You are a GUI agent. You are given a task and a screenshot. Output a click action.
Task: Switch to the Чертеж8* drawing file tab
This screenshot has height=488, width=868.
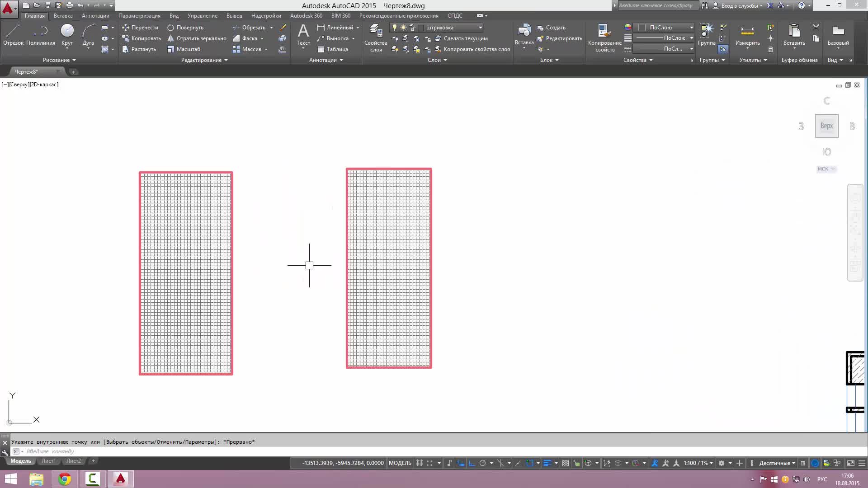(36, 72)
